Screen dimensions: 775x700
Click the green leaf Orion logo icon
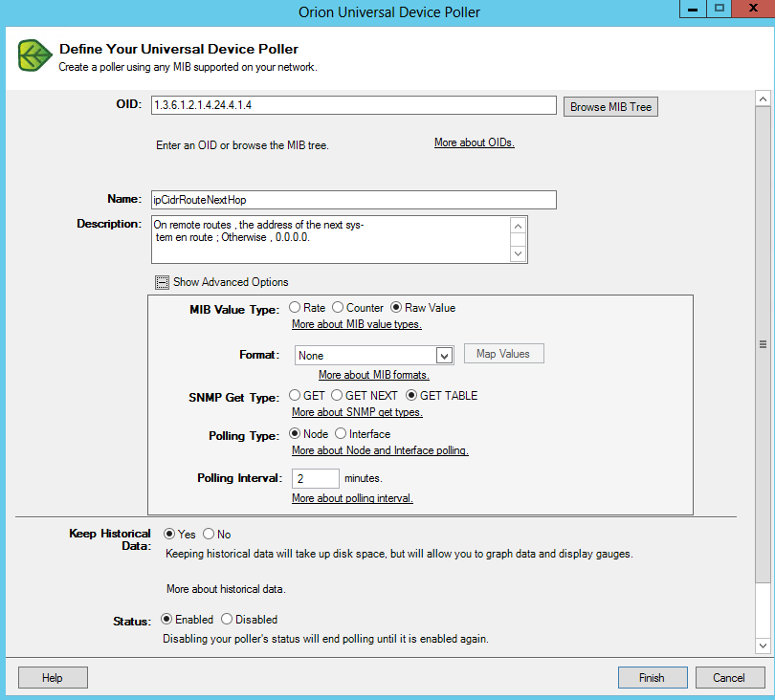(34, 55)
